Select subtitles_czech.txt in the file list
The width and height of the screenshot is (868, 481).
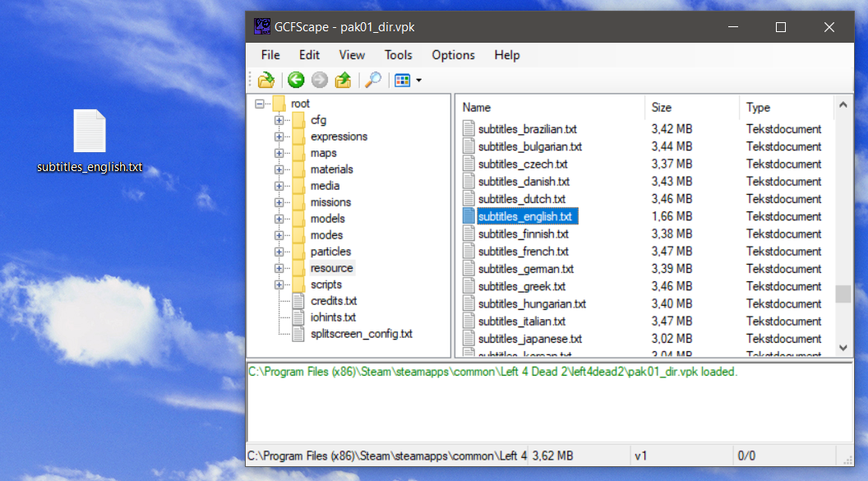click(523, 164)
